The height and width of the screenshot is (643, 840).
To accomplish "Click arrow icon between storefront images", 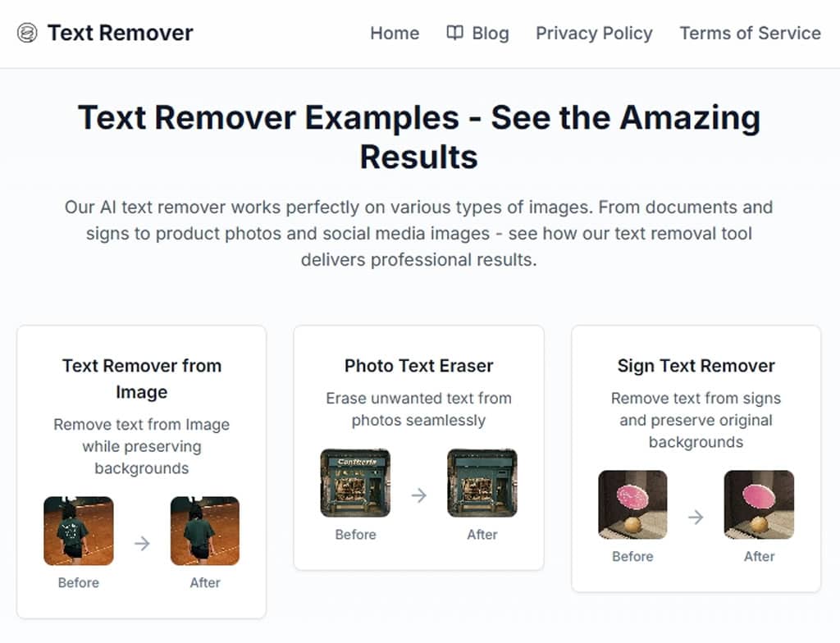I will (x=419, y=495).
